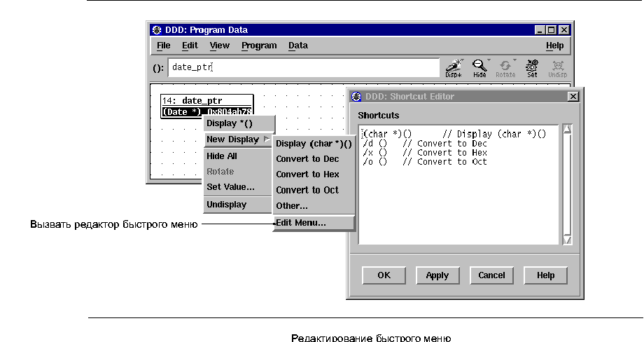Click the Rotate context menu entry
The width and height of the screenshot is (644, 342).
tap(238, 172)
